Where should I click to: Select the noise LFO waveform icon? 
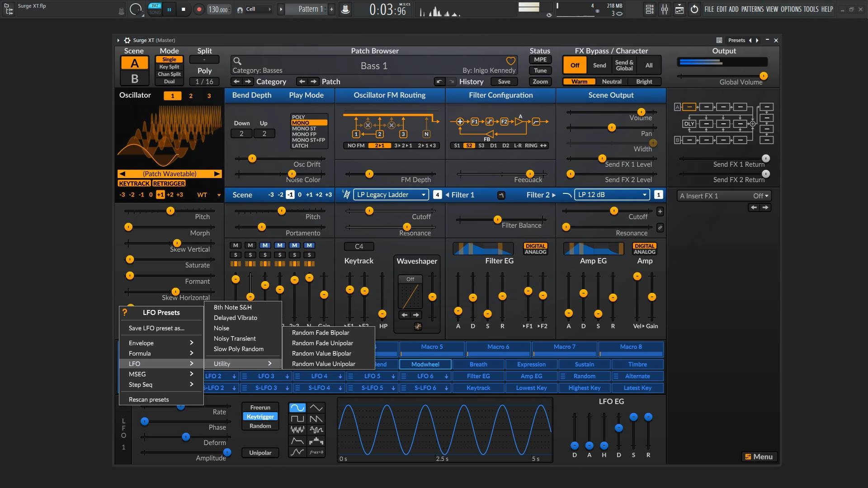297,430
